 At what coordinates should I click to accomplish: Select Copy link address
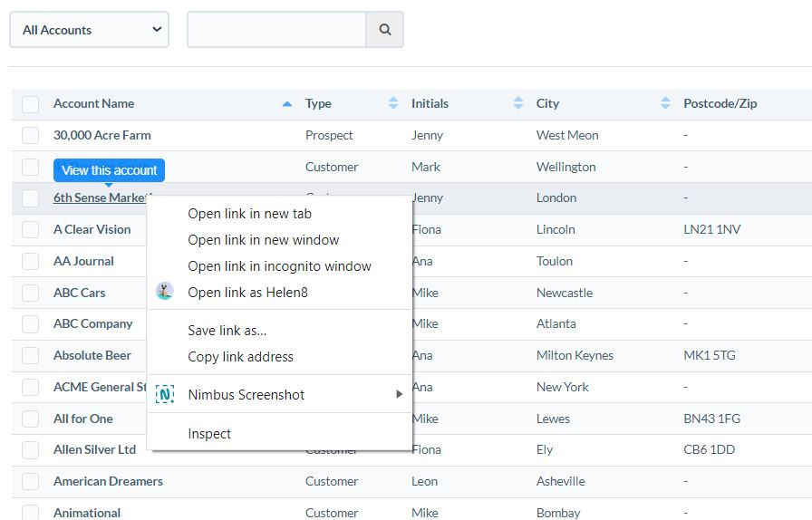pyautogui.click(x=280, y=357)
